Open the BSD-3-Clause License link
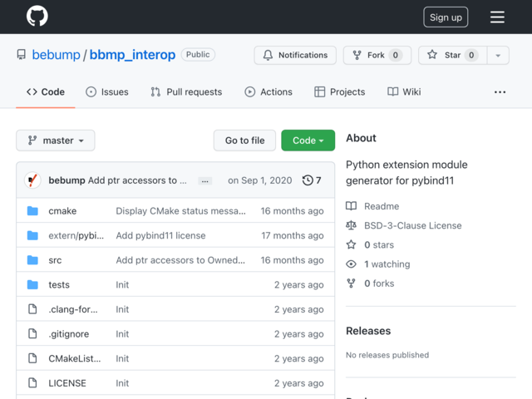Image resolution: width=532 pixels, height=399 pixels. (413, 225)
